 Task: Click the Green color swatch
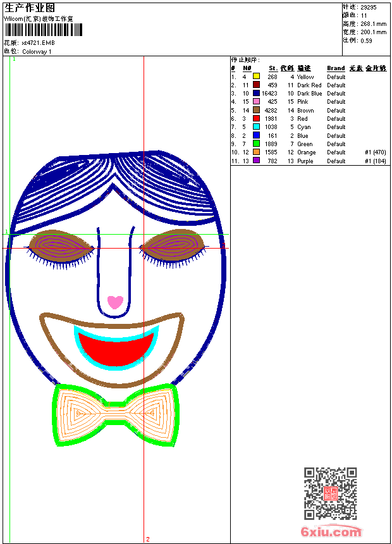[x=256, y=144]
